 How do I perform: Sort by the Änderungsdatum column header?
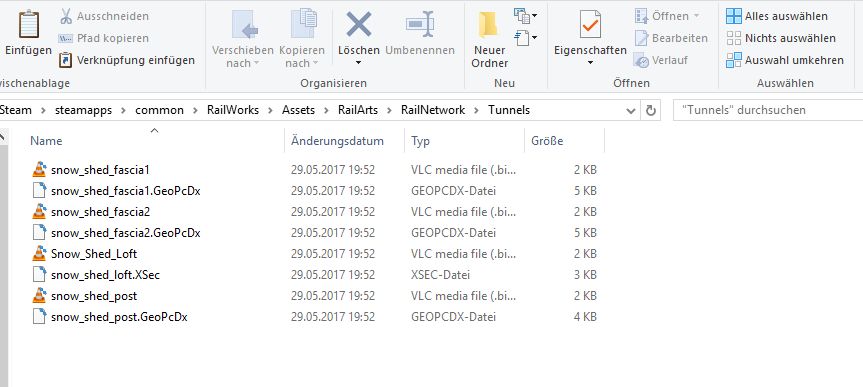[337, 141]
